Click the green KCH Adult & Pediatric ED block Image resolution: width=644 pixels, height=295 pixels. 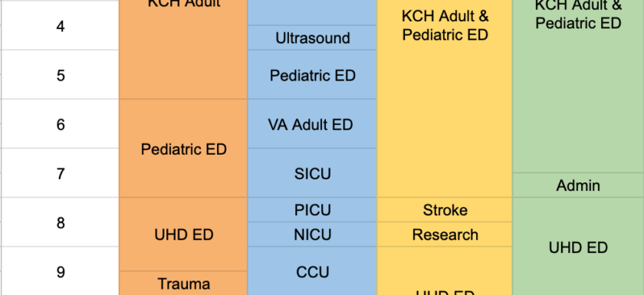coord(578,86)
